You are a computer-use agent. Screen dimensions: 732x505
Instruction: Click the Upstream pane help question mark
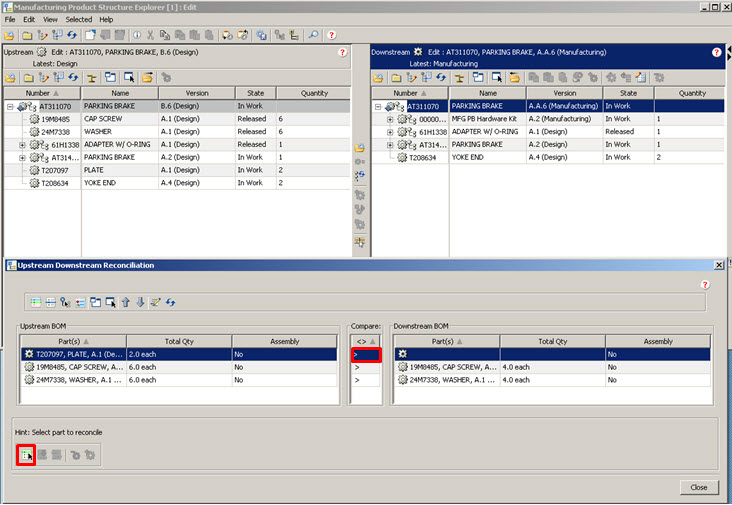pyautogui.click(x=342, y=52)
